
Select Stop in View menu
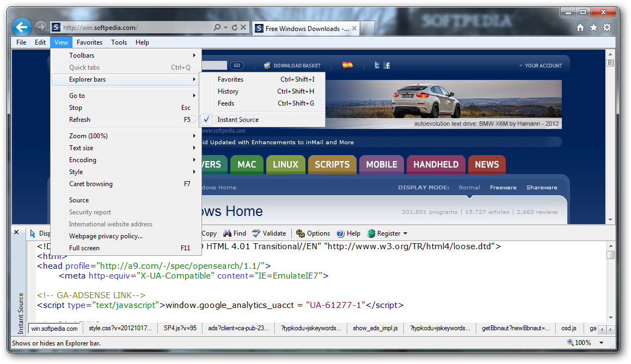[126, 107]
